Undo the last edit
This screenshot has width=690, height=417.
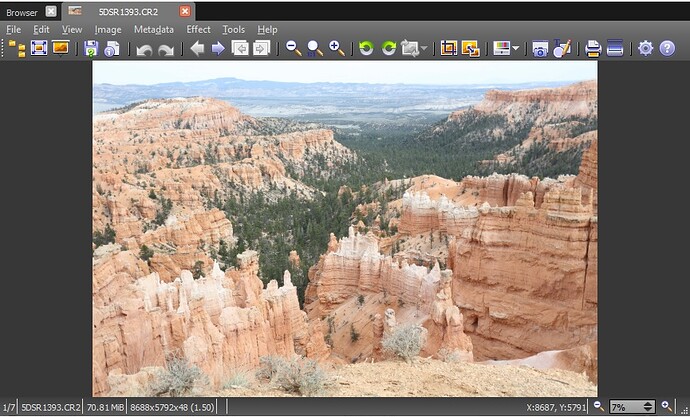pyautogui.click(x=144, y=49)
